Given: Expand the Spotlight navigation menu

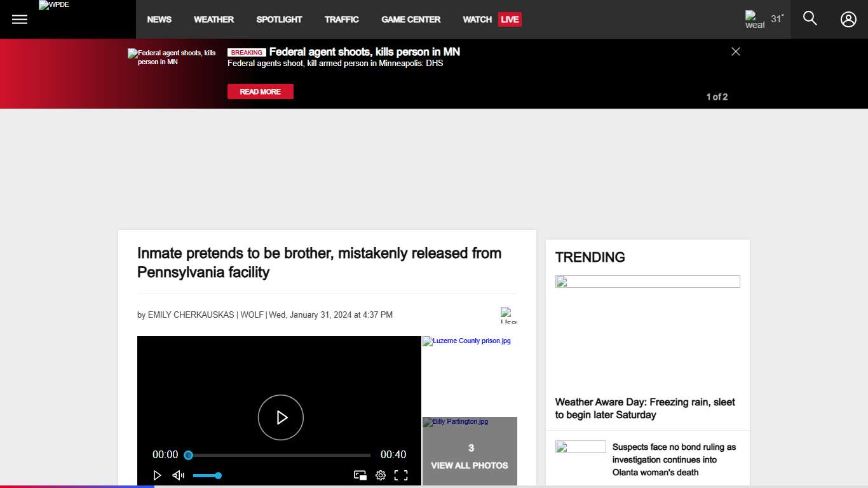Looking at the screenshot, I should pos(279,19).
